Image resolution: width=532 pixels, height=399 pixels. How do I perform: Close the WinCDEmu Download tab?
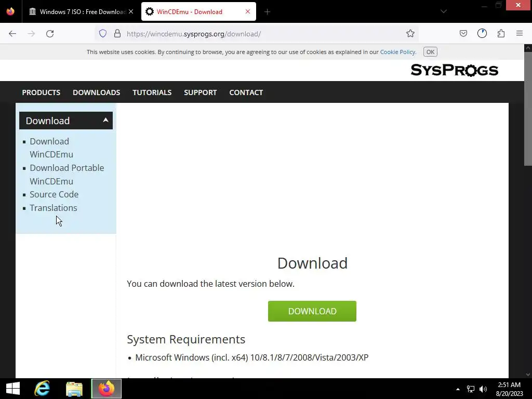pyautogui.click(x=248, y=11)
